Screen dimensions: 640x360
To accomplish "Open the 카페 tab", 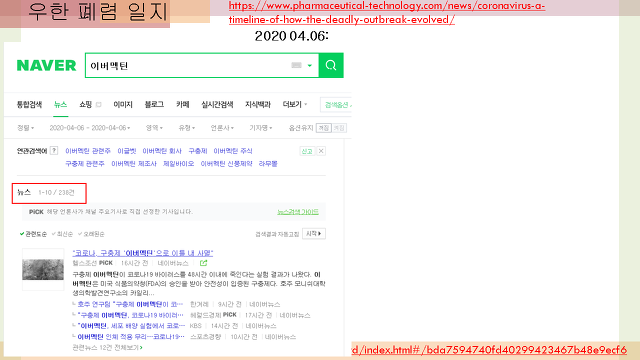I will 182,104.
